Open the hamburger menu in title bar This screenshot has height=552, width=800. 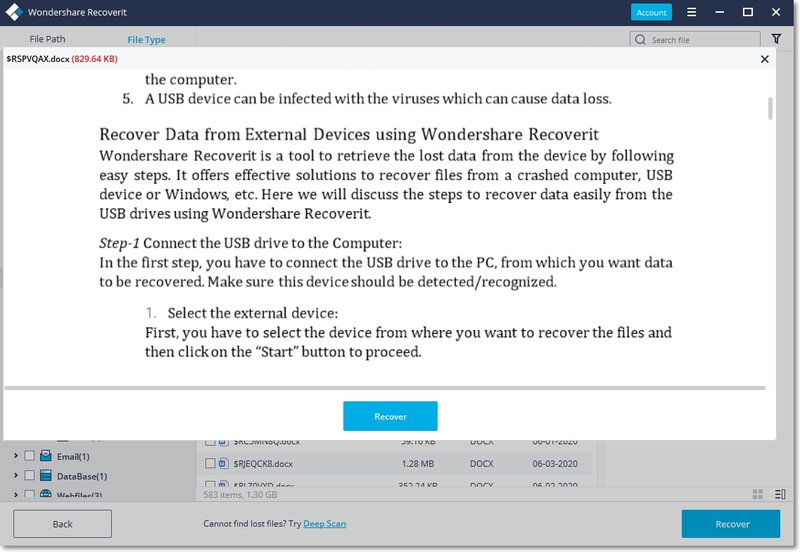click(691, 12)
